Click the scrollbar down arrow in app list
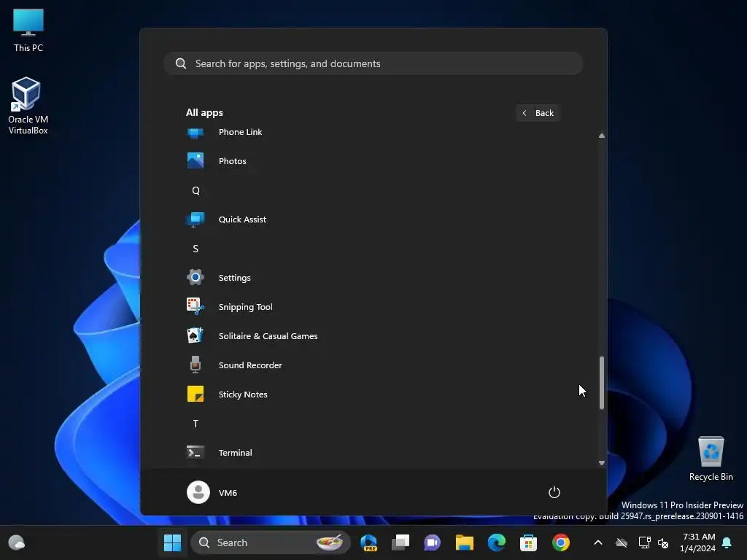 (x=602, y=463)
